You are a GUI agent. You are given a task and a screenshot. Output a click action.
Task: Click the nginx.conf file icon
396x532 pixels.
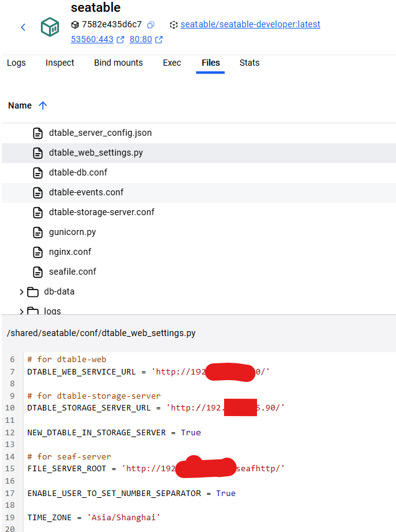click(38, 252)
